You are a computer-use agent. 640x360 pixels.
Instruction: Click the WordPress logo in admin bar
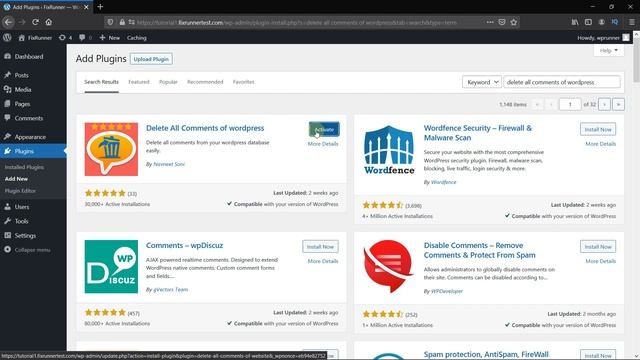[x=7, y=38]
